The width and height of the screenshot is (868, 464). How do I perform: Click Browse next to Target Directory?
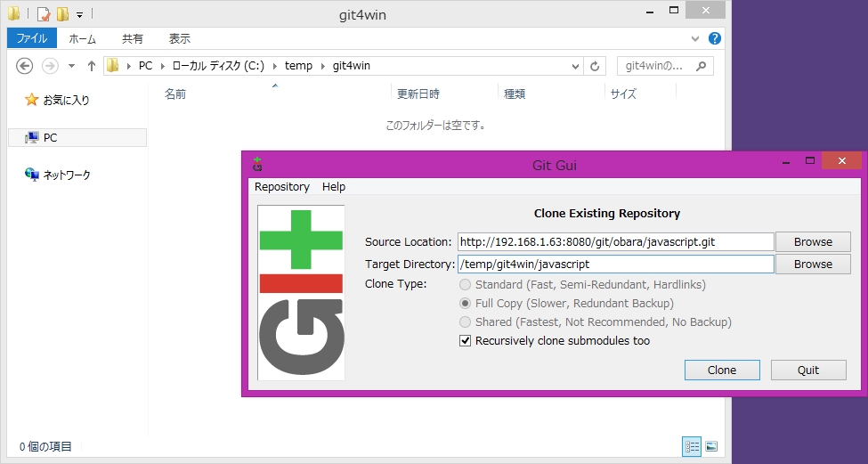[x=813, y=265]
